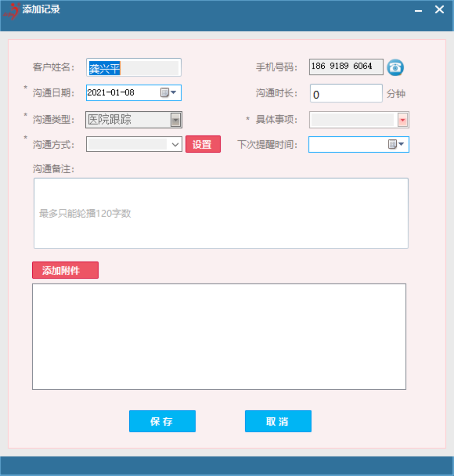Click the blue phone dial icon

395,68
